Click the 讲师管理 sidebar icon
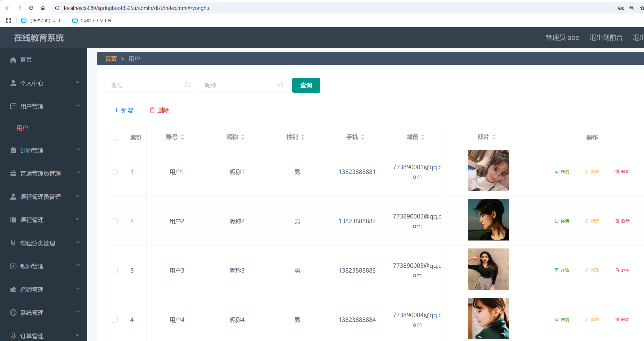This screenshot has width=644, height=341. (x=13, y=150)
